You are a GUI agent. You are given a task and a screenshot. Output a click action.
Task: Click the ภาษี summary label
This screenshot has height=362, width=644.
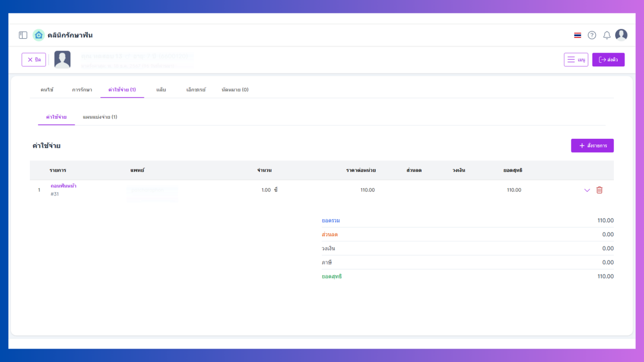click(327, 263)
